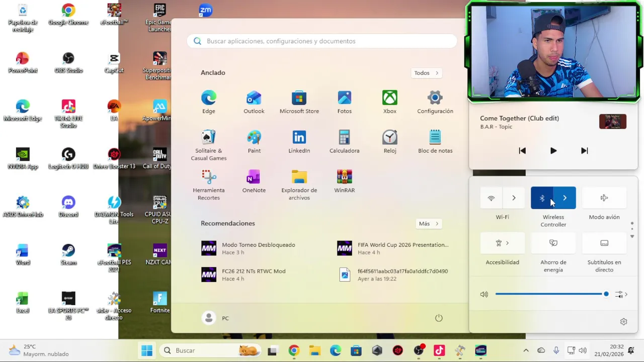Open the Windows Start button
The height and width of the screenshot is (362, 644).
coord(147,350)
